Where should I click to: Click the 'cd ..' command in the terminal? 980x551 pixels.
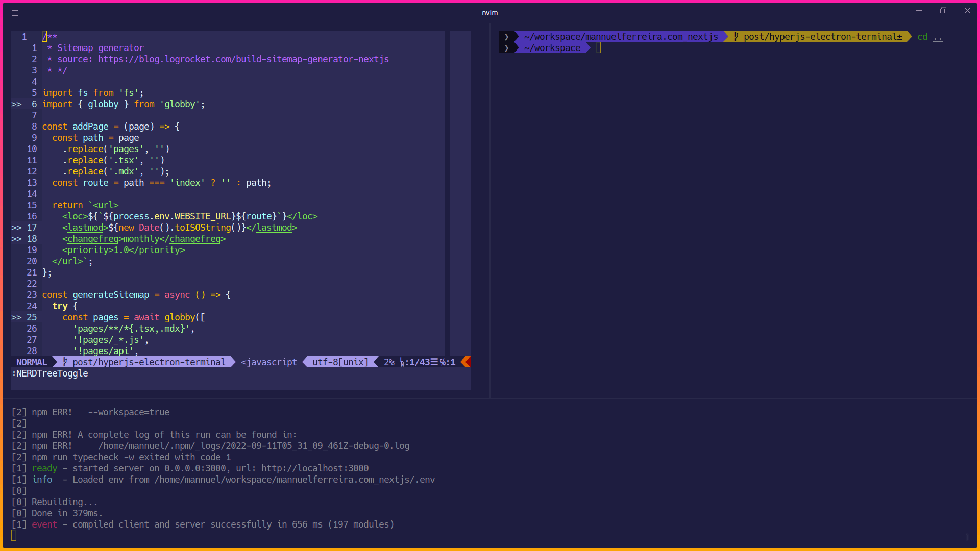[930, 37]
